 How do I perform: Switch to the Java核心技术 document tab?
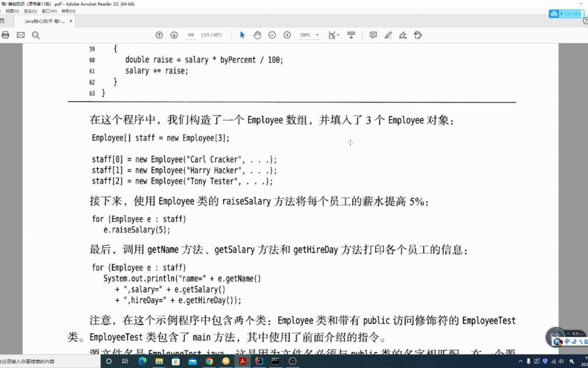coord(44,21)
